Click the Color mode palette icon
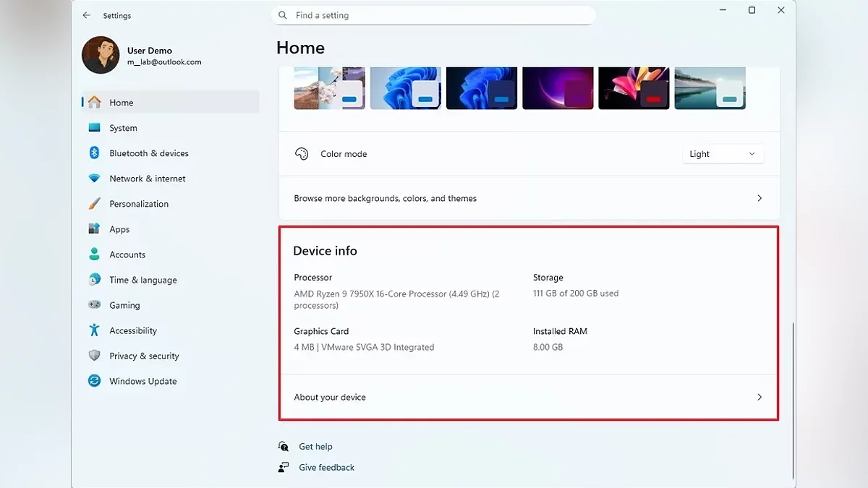The width and height of the screenshot is (868, 488). tap(302, 154)
